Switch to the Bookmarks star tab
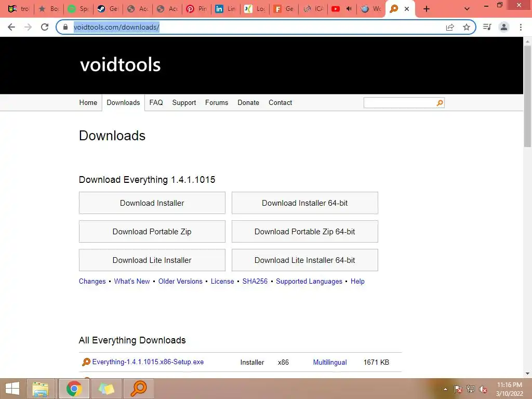 point(49,9)
